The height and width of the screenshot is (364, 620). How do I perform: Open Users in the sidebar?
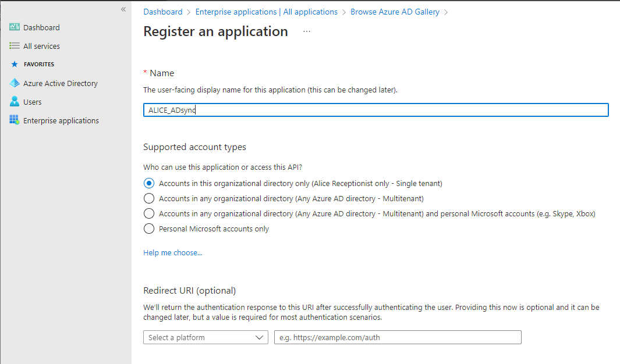coord(33,102)
